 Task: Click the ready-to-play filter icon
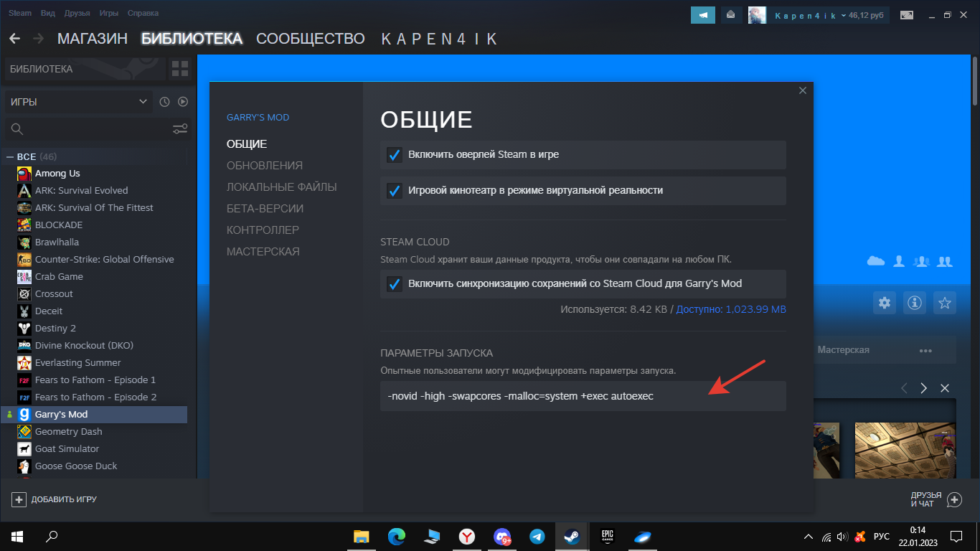click(183, 102)
